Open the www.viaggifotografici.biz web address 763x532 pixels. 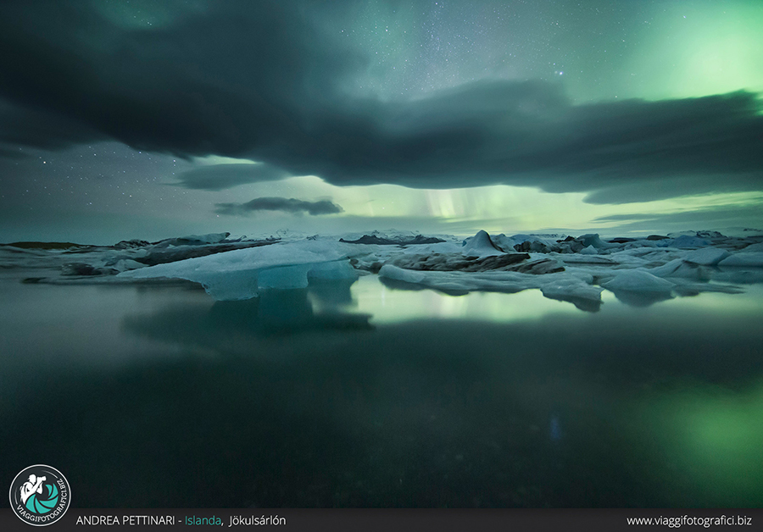(x=689, y=521)
